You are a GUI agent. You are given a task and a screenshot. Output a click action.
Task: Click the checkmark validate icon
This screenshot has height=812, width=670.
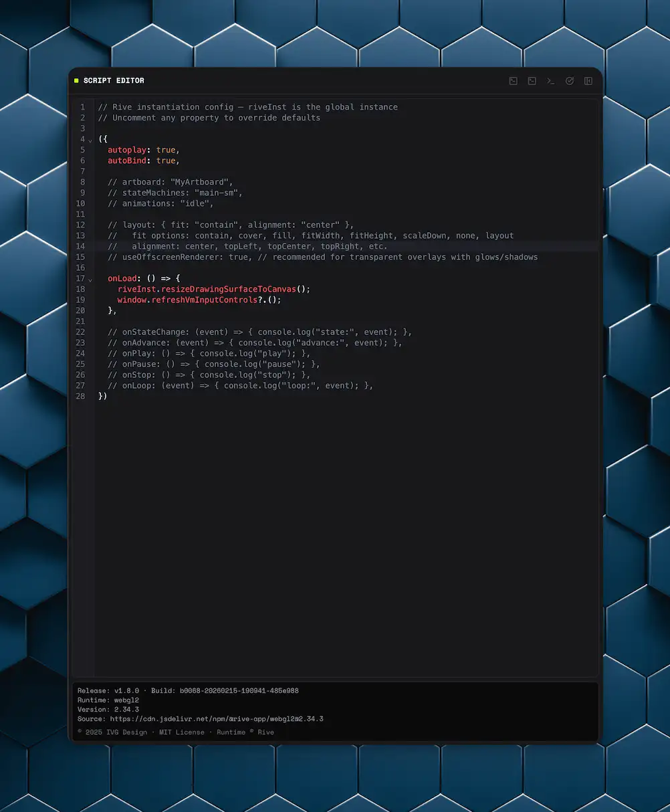pyautogui.click(x=569, y=81)
